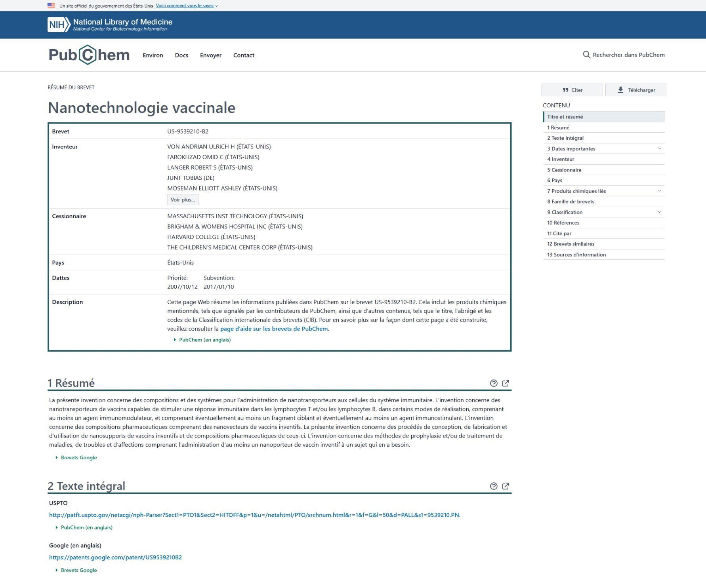Click the grant date 2017/01/10
Viewport: 706px width, 588px height.
pyautogui.click(x=219, y=287)
